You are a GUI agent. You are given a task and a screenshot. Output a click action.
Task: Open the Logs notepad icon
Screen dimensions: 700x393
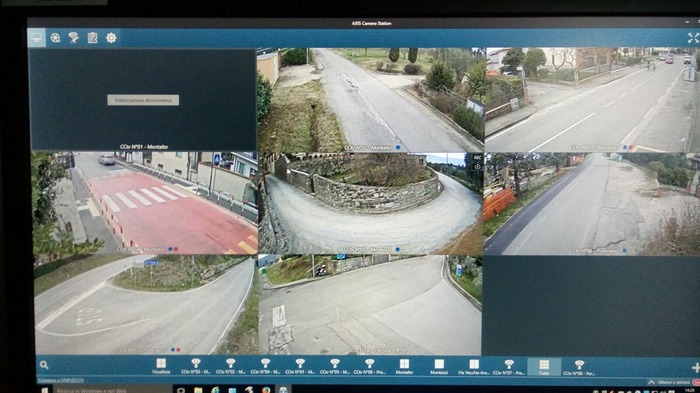[92, 38]
